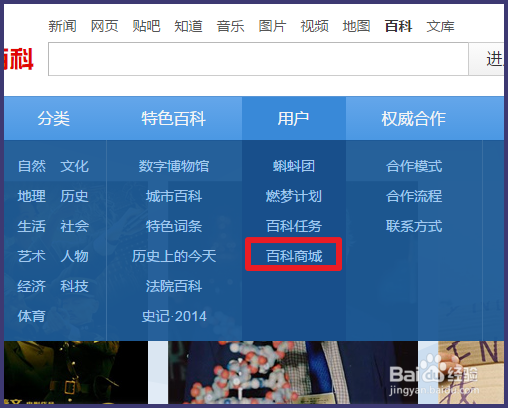Select the 经济 category

(x=32, y=286)
